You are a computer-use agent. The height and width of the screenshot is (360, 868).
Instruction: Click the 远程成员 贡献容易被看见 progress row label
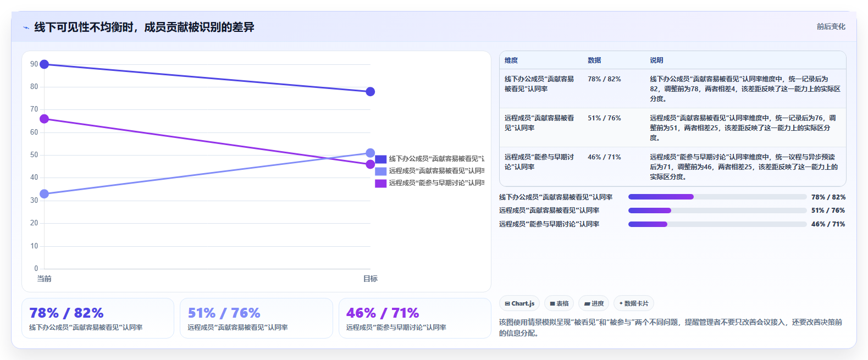click(549, 211)
